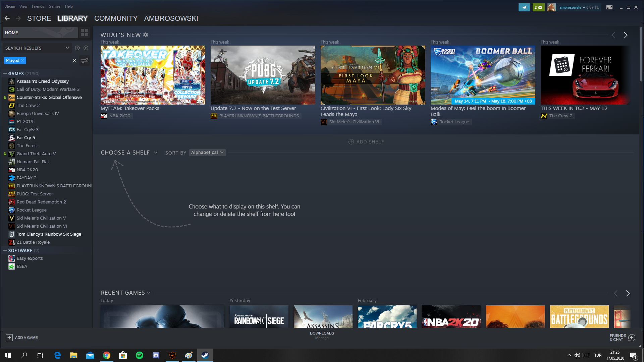This screenshot has height=362, width=644.
Task: Switch to collections grid view icon
Action: [85, 33]
